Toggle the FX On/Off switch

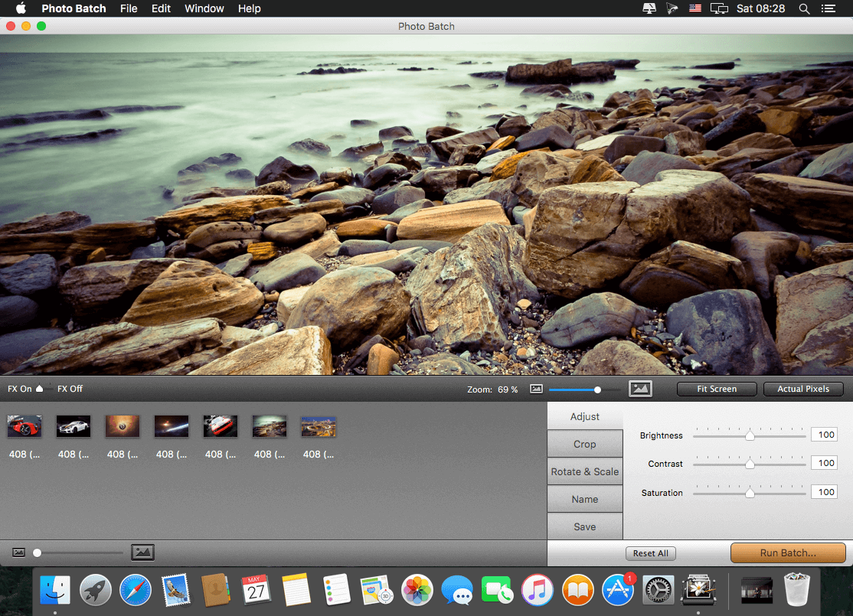point(43,389)
